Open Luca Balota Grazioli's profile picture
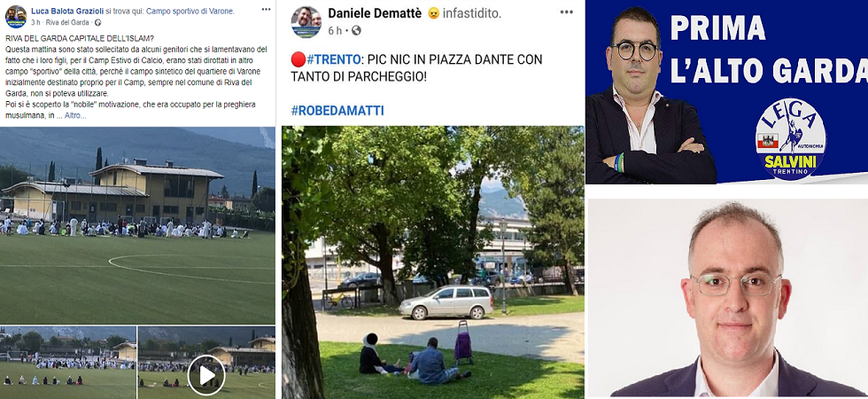 (x=16, y=17)
